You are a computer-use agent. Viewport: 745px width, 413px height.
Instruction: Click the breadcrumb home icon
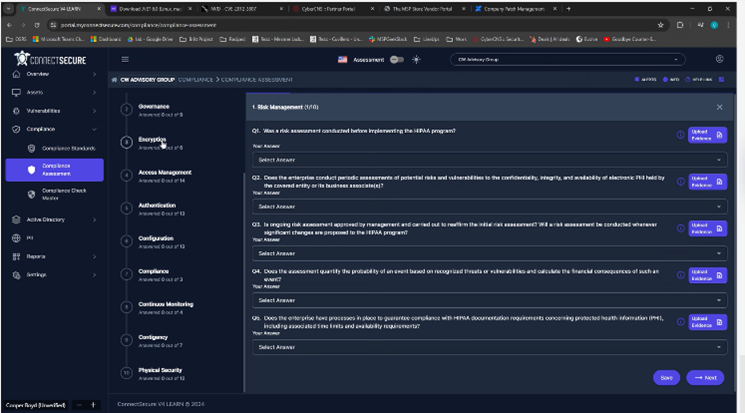[x=114, y=79]
